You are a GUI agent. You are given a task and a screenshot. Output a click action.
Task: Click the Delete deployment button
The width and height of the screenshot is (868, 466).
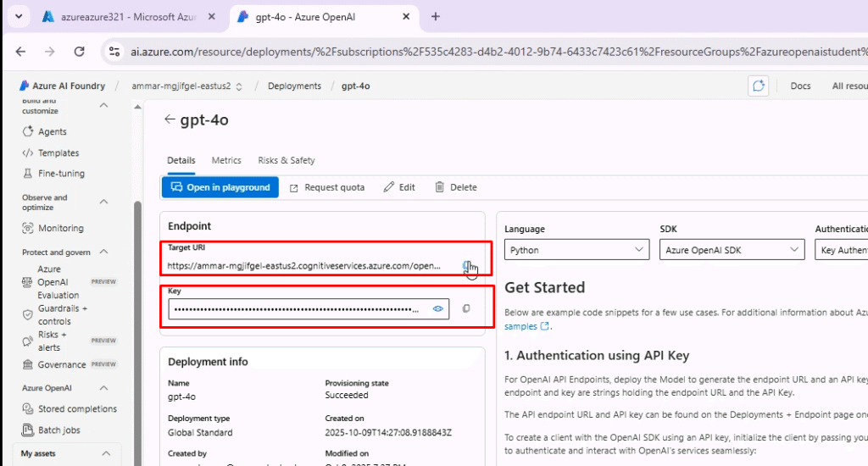(x=455, y=187)
